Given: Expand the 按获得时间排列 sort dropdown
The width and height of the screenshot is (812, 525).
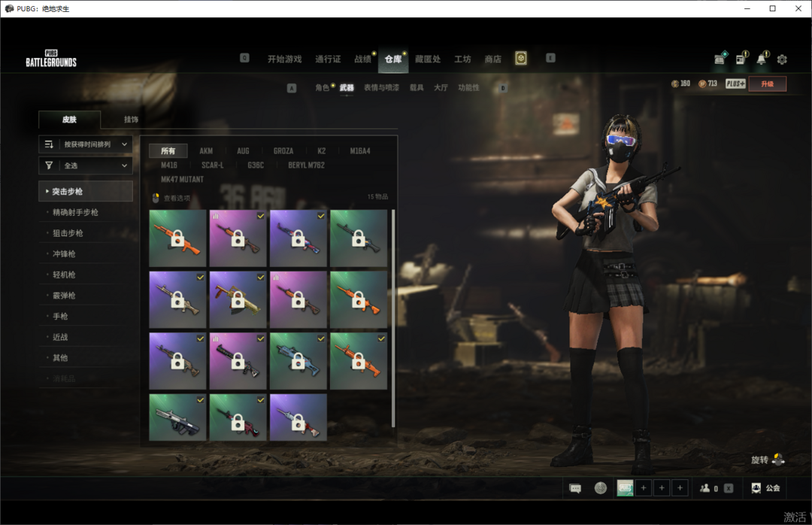Looking at the screenshot, I should pos(86,144).
